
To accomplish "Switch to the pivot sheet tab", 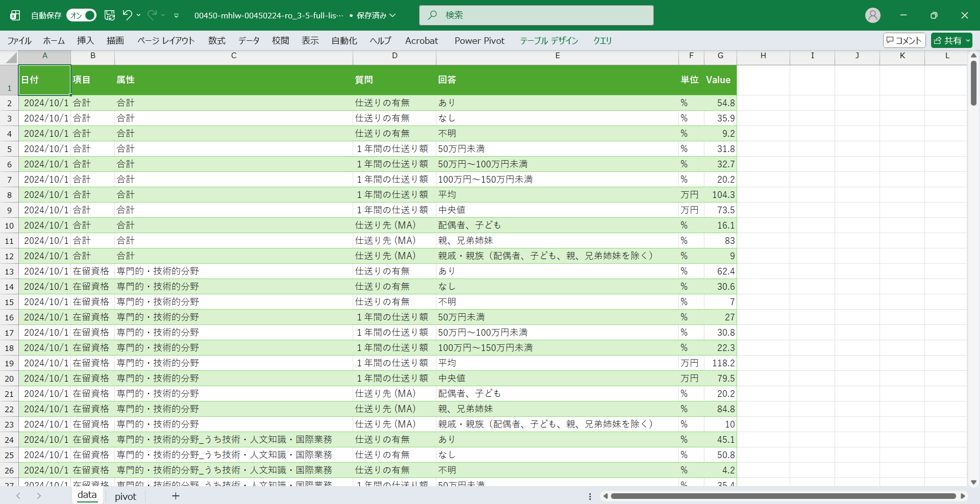I will pos(126,496).
